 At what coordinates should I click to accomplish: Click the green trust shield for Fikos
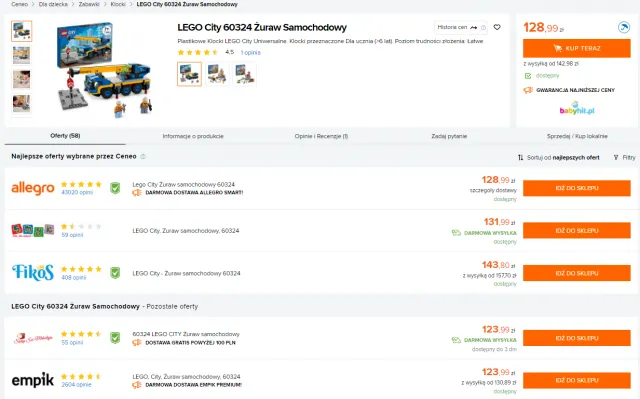(x=115, y=273)
